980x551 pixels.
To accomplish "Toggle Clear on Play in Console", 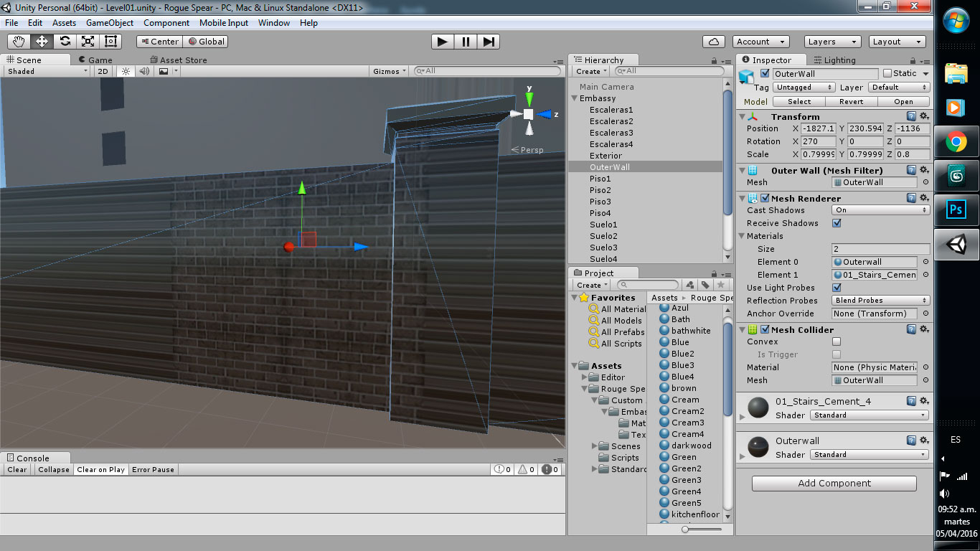I will pos(101,469).
